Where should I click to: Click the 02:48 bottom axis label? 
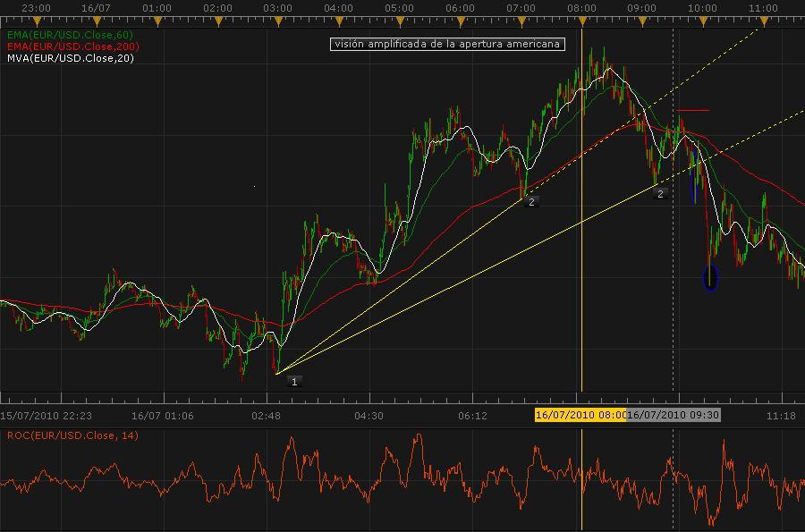click(x=266, y=416)
